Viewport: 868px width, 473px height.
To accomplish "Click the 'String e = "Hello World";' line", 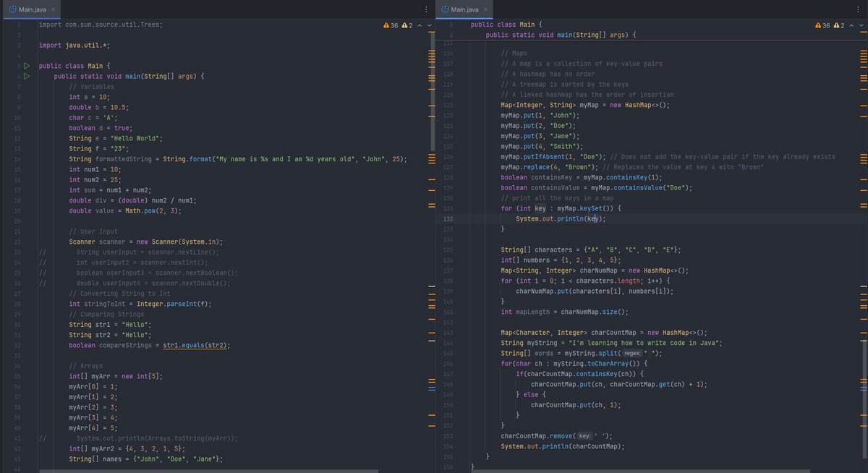I will (x=116, y=138).
